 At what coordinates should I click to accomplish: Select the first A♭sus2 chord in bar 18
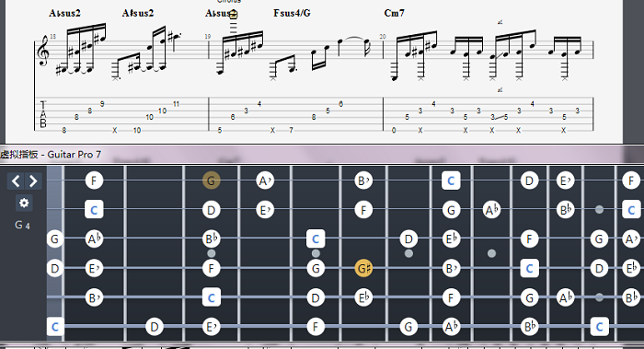pos(65,13)
